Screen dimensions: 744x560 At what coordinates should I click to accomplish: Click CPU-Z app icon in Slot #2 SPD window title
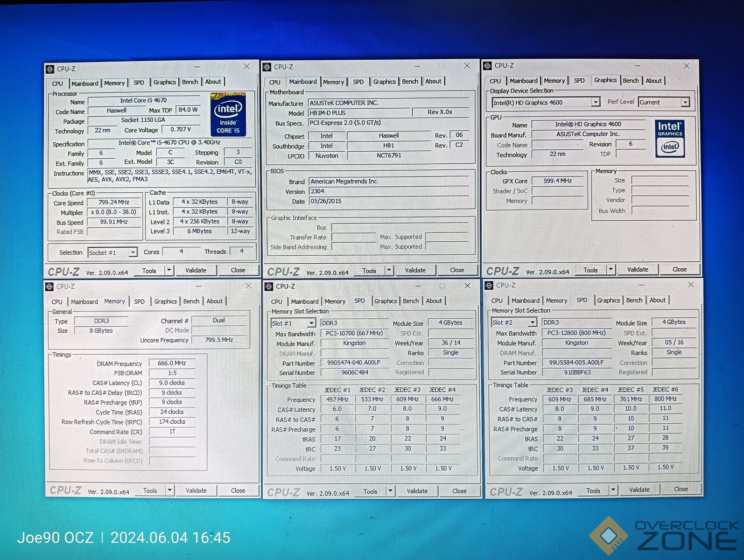[489, 285]
